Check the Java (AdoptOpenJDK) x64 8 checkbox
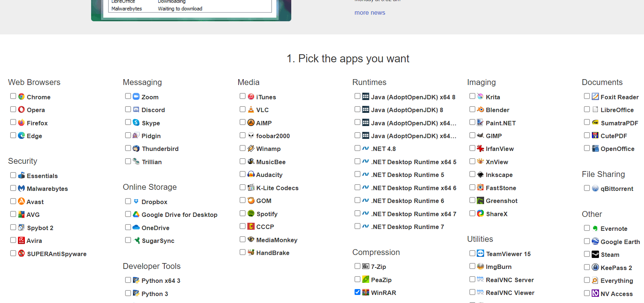Screen dimensions: 644x303 coord(357,96)
